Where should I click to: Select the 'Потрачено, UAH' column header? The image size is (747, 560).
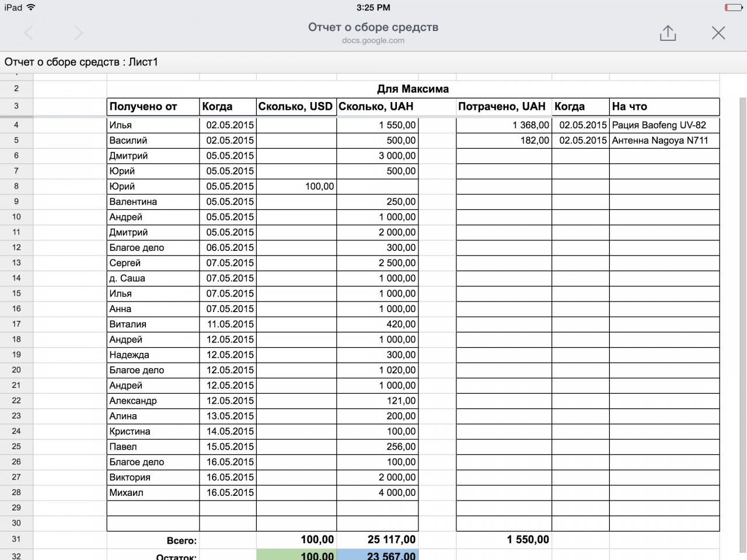[503, 107]
